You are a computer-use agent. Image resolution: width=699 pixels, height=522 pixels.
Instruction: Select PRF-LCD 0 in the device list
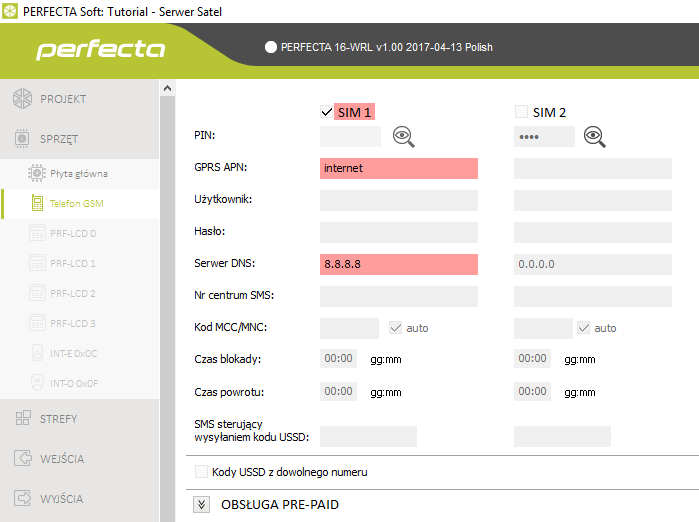pyautogui.click(x=72, y=234)
